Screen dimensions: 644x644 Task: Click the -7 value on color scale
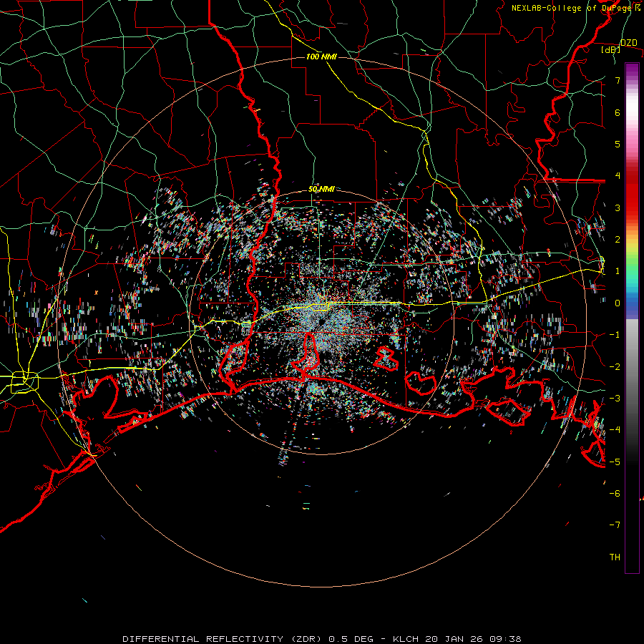coord(615,525)
